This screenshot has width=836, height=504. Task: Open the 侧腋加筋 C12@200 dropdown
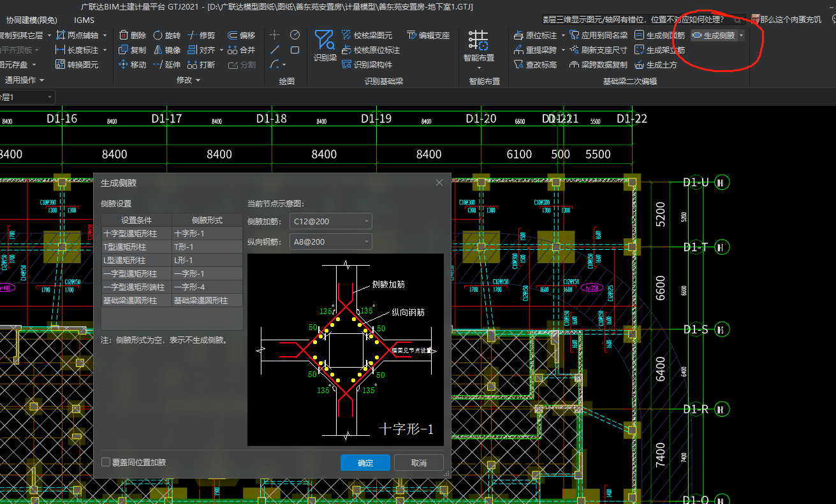(330, 221)
